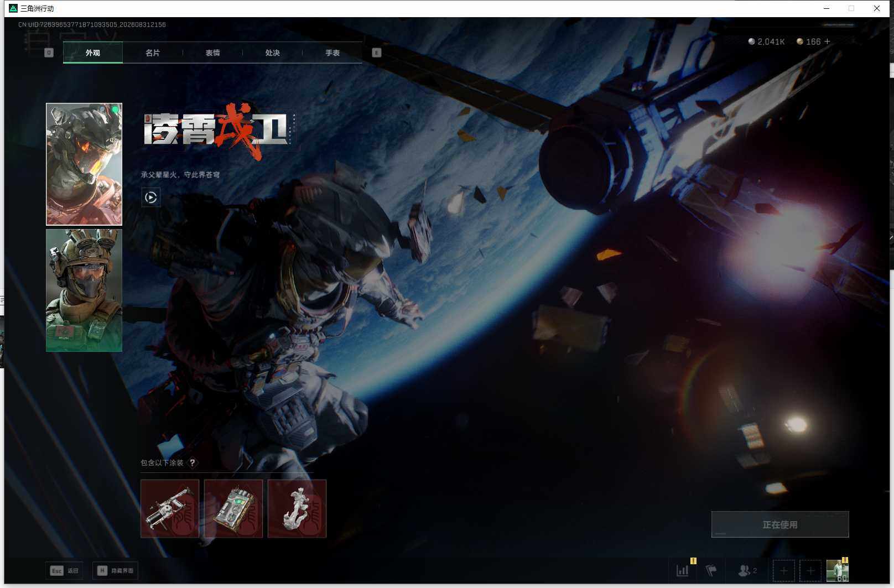Switch to the 外观 tab
This screenshot has height=588, width=894.
tap(93, 53)
